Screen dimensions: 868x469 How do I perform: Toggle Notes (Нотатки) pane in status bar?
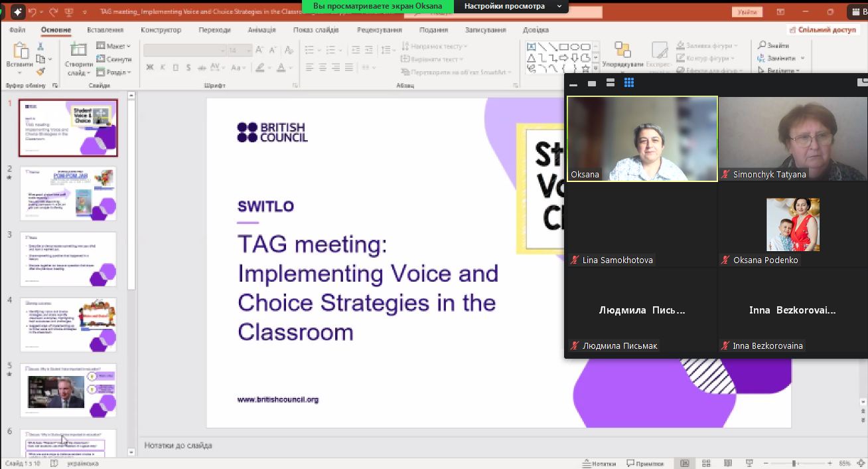point(599,463)
